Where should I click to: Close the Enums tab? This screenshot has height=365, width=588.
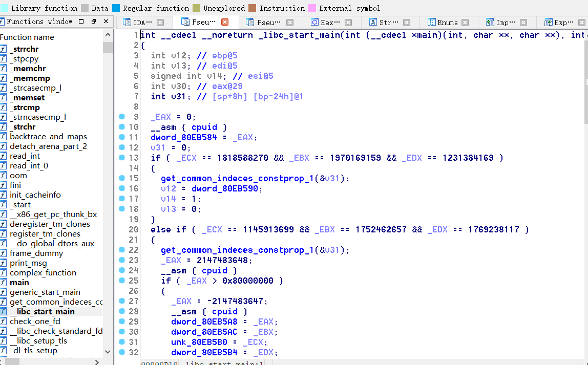point(466,23)
